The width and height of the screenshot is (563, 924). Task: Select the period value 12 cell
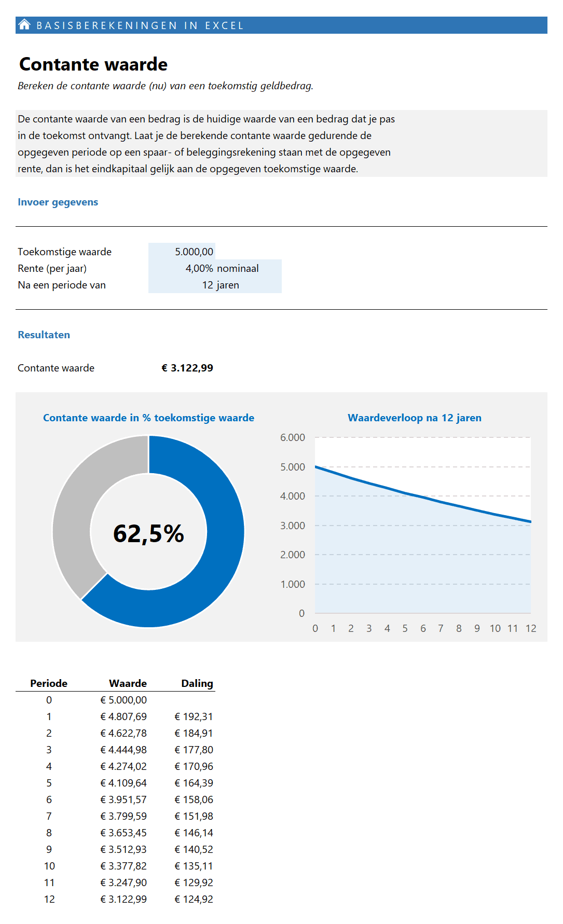click(207, 285)
